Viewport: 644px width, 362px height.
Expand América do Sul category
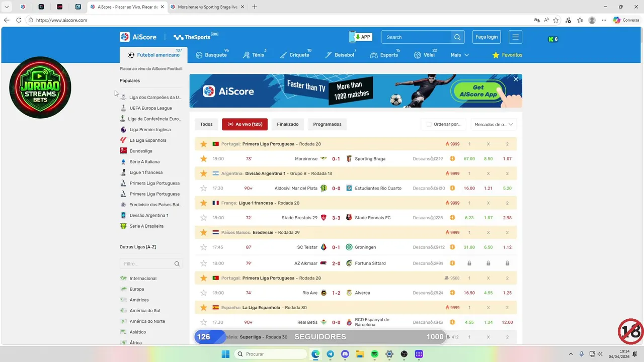(140, 311)
